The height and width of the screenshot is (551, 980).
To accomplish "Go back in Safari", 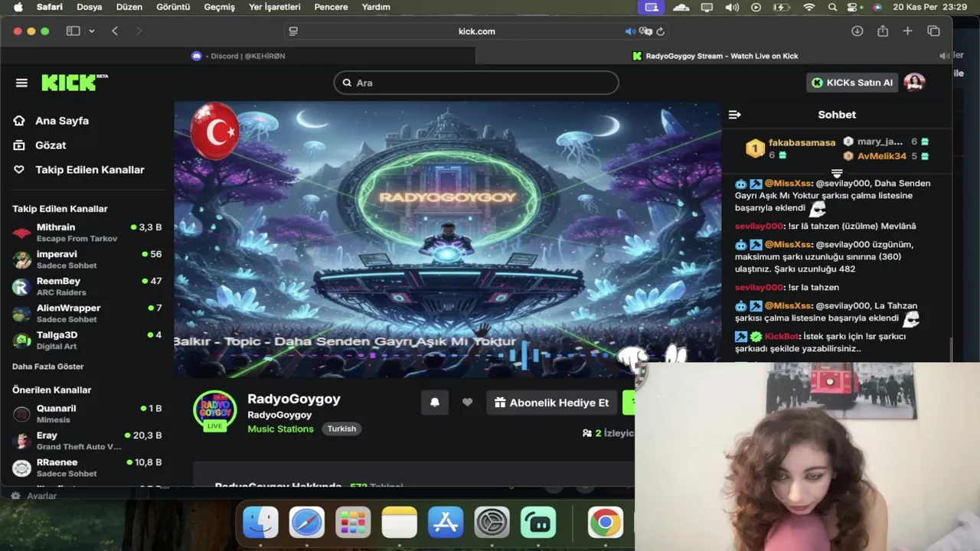I will [x=115, y=31].
